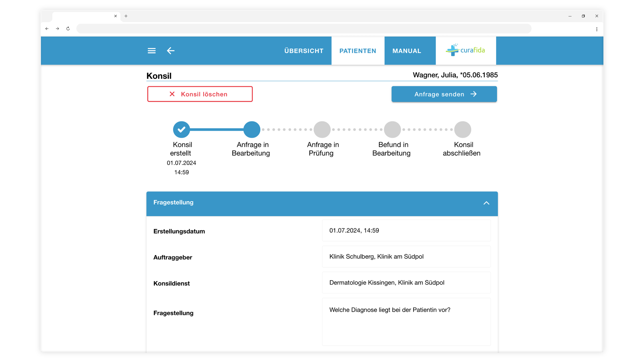Screen dimensions: 644x362
Task: Click the Auftraggeber label
Action: (x=173, y=257)
